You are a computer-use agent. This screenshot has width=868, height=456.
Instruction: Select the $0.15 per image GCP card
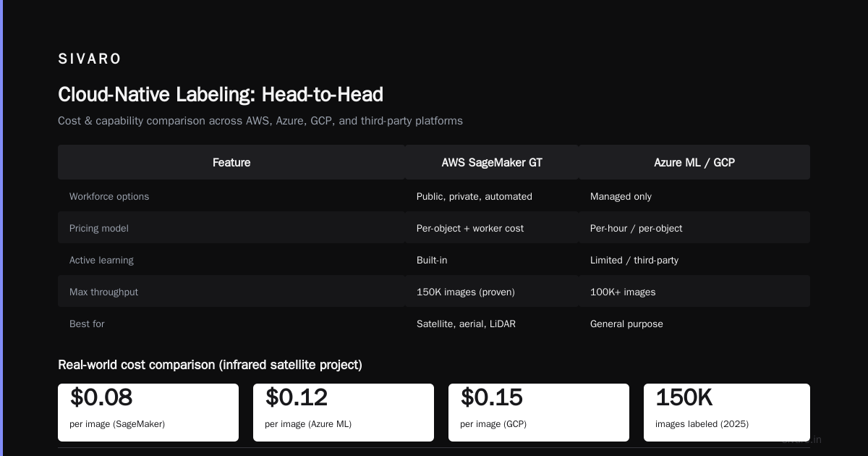tap(539, 413)
